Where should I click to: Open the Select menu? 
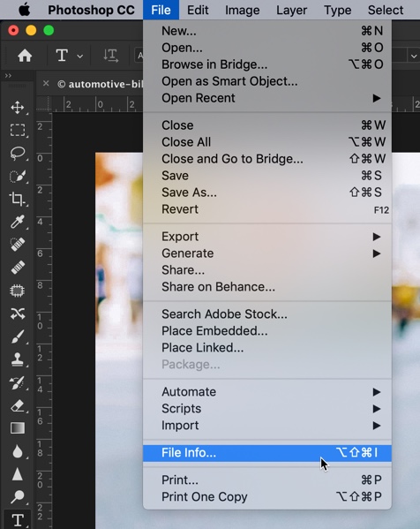pyautogui.click(x=386, y=10)
